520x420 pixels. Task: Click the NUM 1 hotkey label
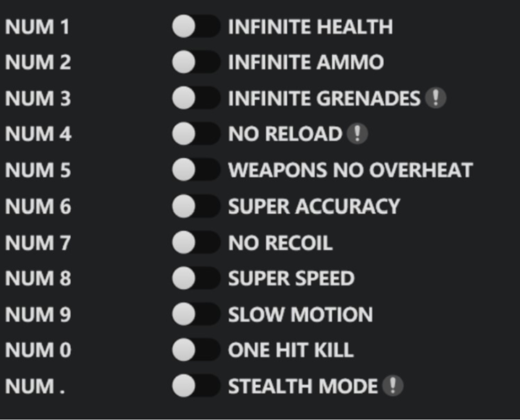pos(37,26)
